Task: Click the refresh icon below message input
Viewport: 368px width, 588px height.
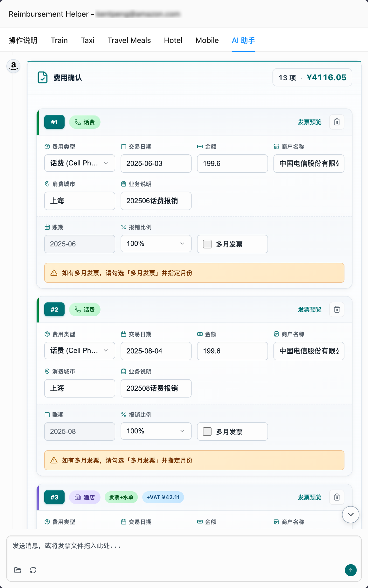Action: [x=33, y=570]
